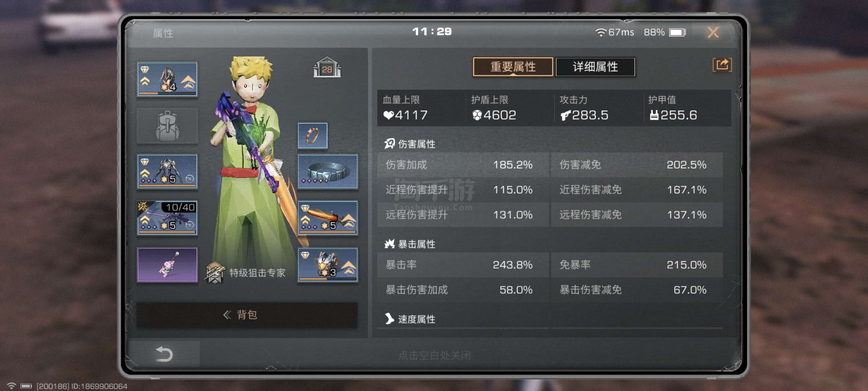Select the purple sniper rifle 10/40 slot
Screen dimensions: 868x391
pos(167,218)
